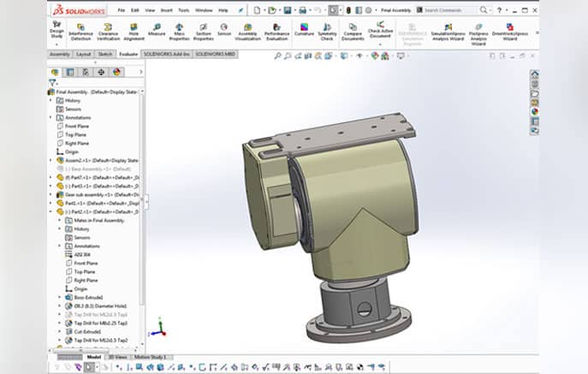The image size is (588, 374).
Task: Select the Motion Study 1 tab
Action: click(x=150, y=357)
